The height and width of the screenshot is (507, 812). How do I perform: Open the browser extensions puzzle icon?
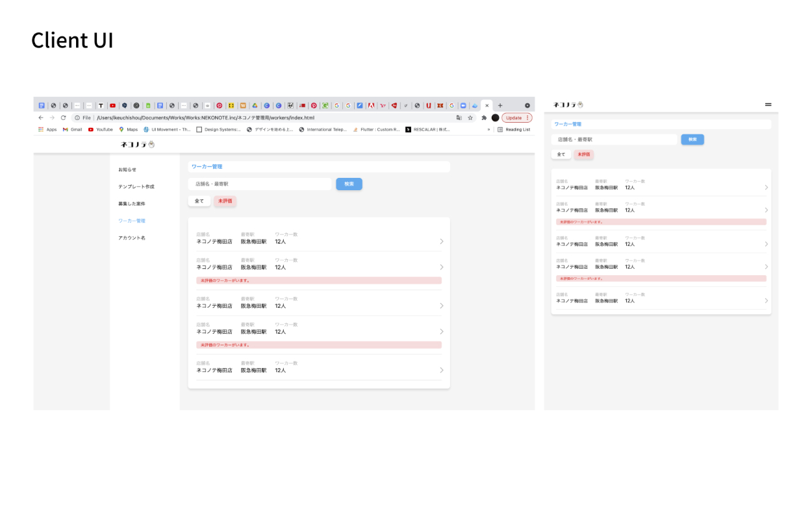coord(484,117)
